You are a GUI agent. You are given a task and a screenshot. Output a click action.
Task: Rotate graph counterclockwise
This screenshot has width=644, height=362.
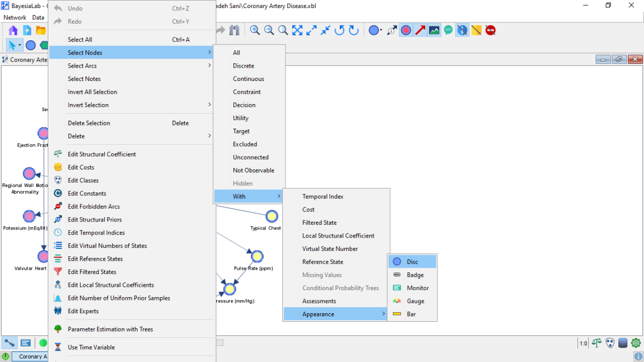coord(339,30)
